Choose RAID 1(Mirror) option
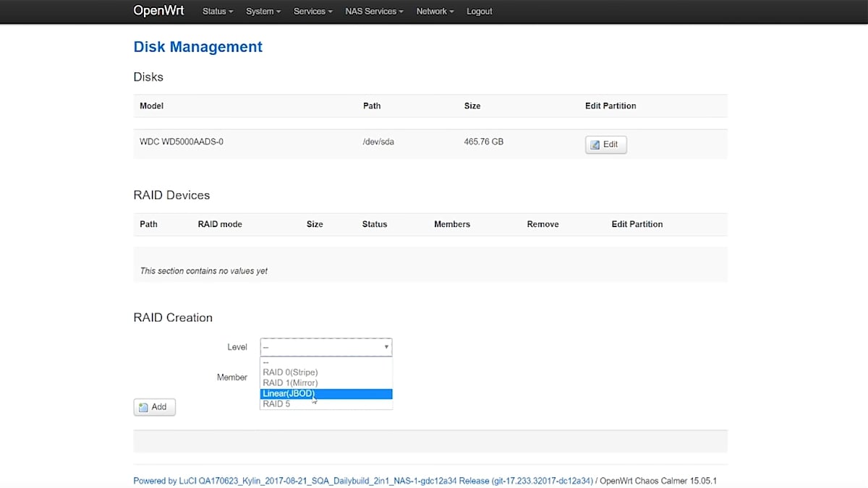 point(290,383)
